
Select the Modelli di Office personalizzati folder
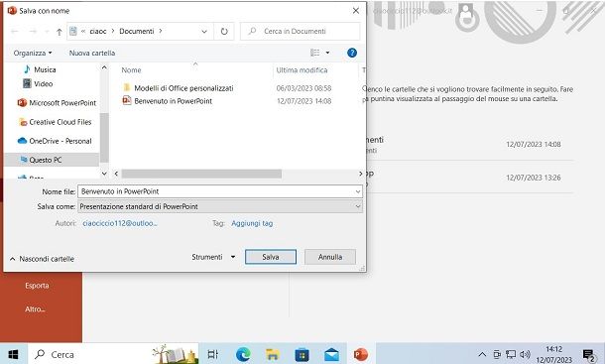(x=183, y=88)
